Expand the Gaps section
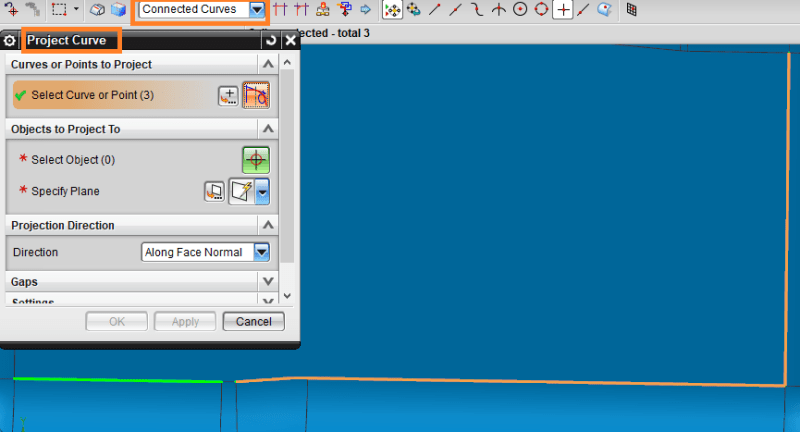The height and width of the screenshot is (432, 800). click(x=268, y=282)
